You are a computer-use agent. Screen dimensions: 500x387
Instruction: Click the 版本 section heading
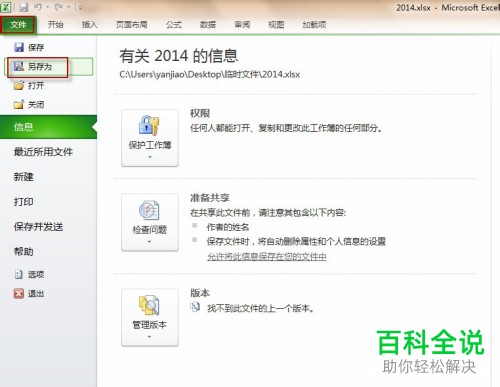coord(200,293)
